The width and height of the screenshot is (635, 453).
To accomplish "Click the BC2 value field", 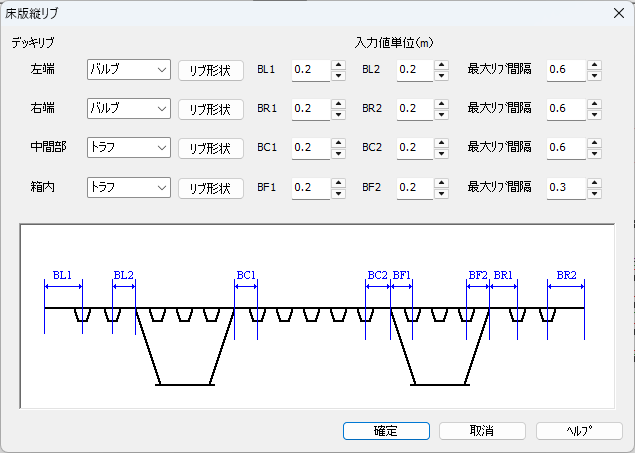I will (415, 148).
